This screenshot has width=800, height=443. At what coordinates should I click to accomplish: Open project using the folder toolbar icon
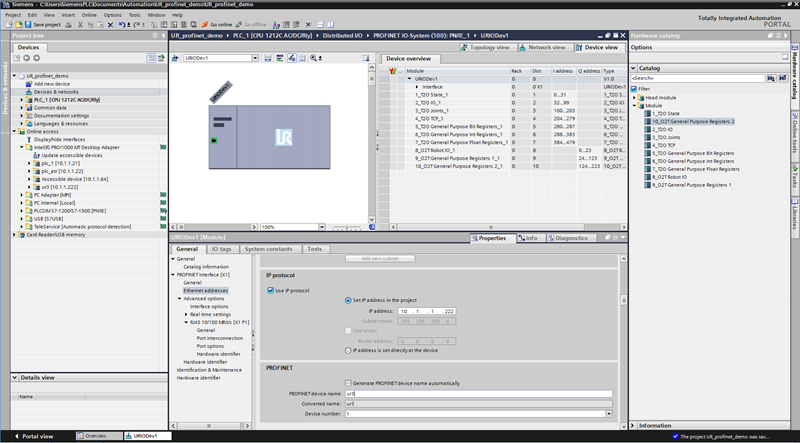[19, 24]
